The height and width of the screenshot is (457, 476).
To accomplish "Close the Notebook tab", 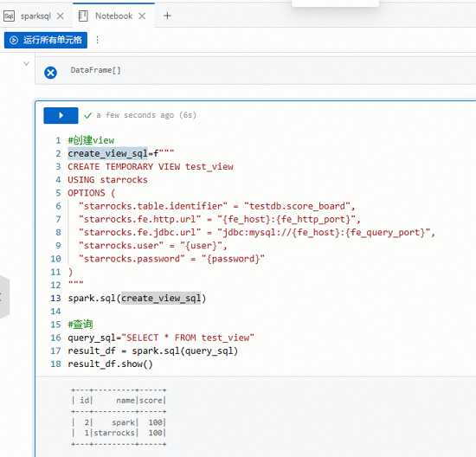I will pyautogui.click(x=142, y=16).
